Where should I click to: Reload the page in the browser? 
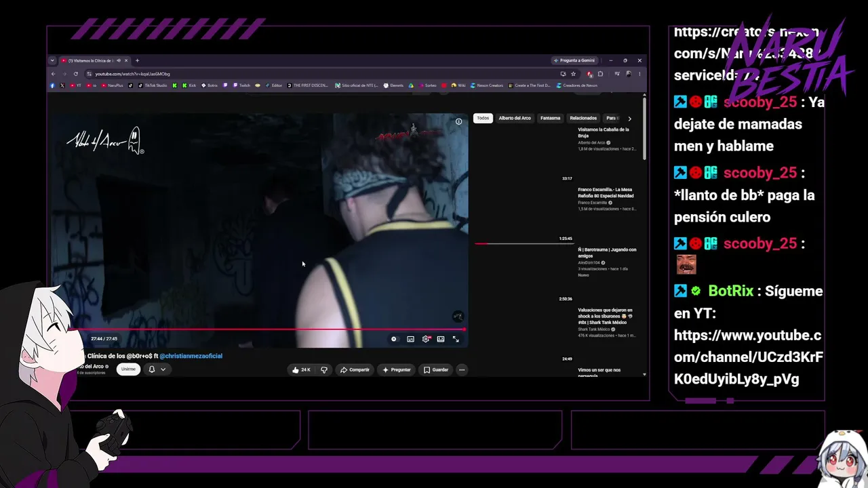(x=76, y=74)
